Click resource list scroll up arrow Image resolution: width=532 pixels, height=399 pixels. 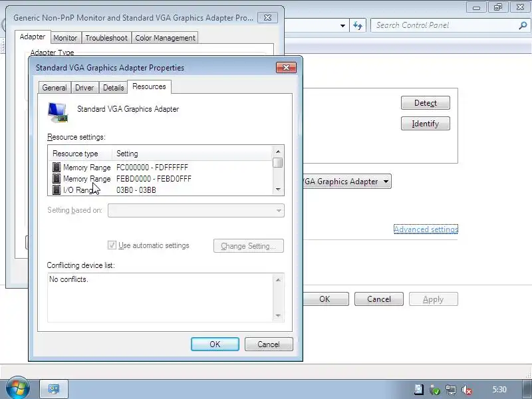278,152
